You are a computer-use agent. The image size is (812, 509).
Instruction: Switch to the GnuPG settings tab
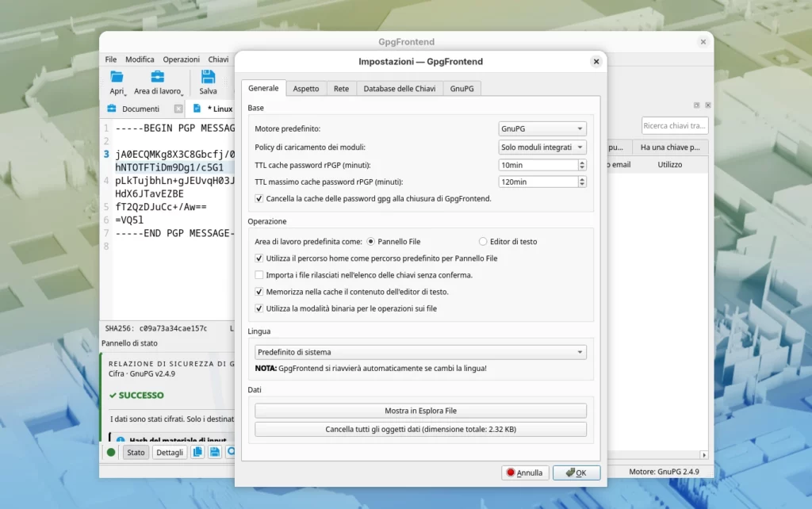462,89
